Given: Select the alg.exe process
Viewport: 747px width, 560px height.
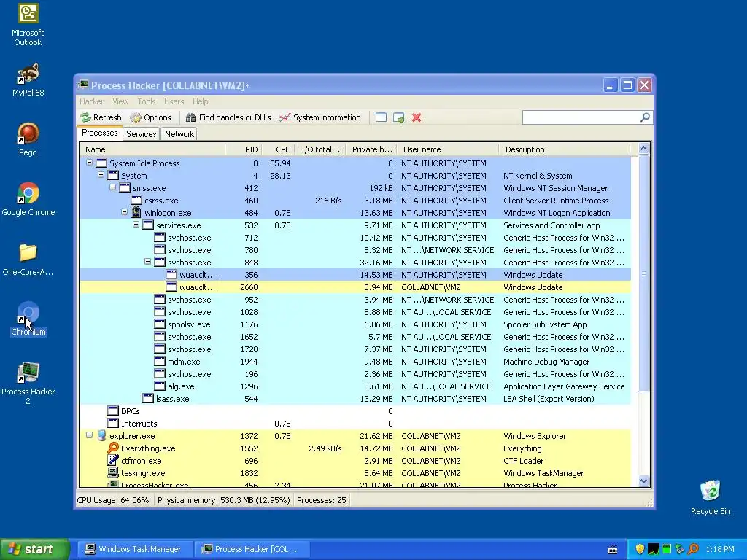Looking at the screenshot, I should (355, 386).
